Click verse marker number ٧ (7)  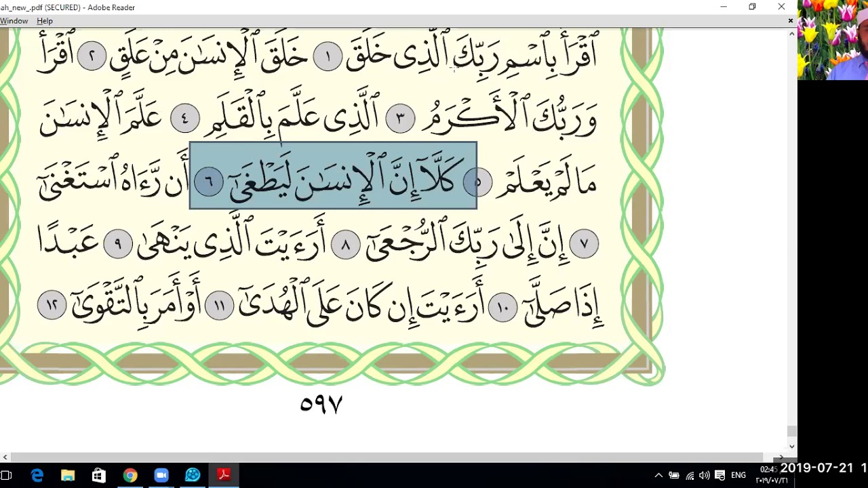click(x=584, y=244)
